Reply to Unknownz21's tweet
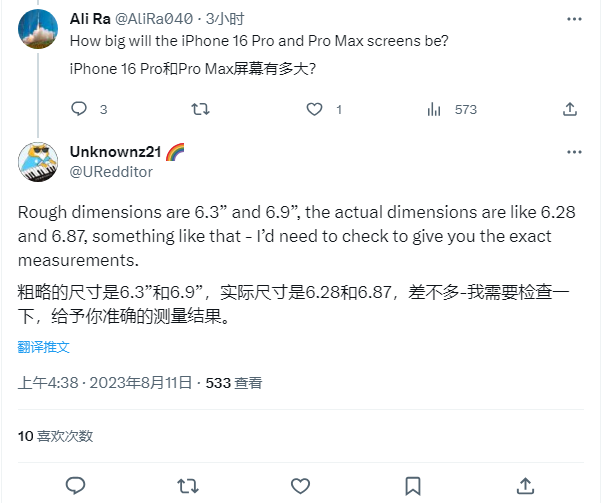601x503 pixels. (x=75, y=485)
